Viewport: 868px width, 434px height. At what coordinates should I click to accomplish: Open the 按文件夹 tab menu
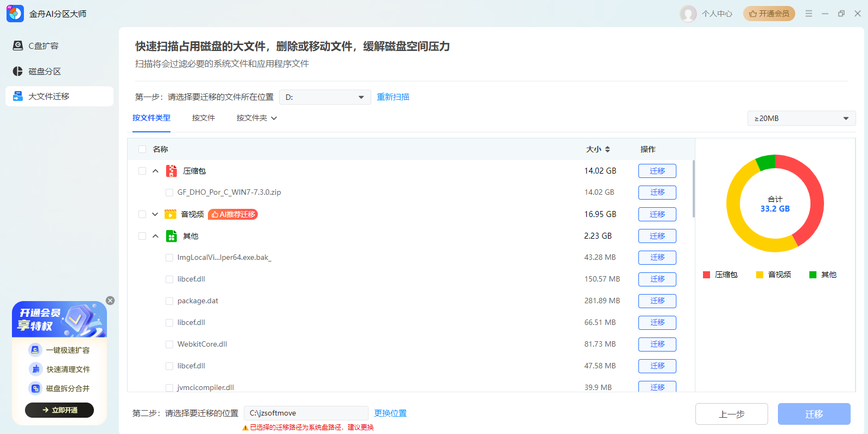pos(256,118)
